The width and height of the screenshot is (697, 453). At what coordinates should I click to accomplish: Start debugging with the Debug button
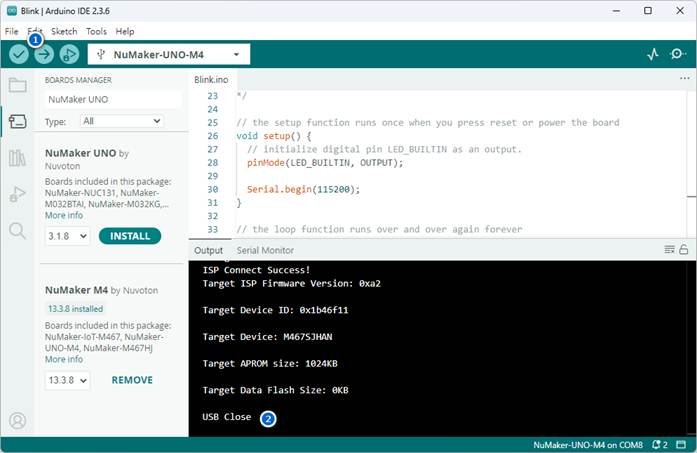69,55
